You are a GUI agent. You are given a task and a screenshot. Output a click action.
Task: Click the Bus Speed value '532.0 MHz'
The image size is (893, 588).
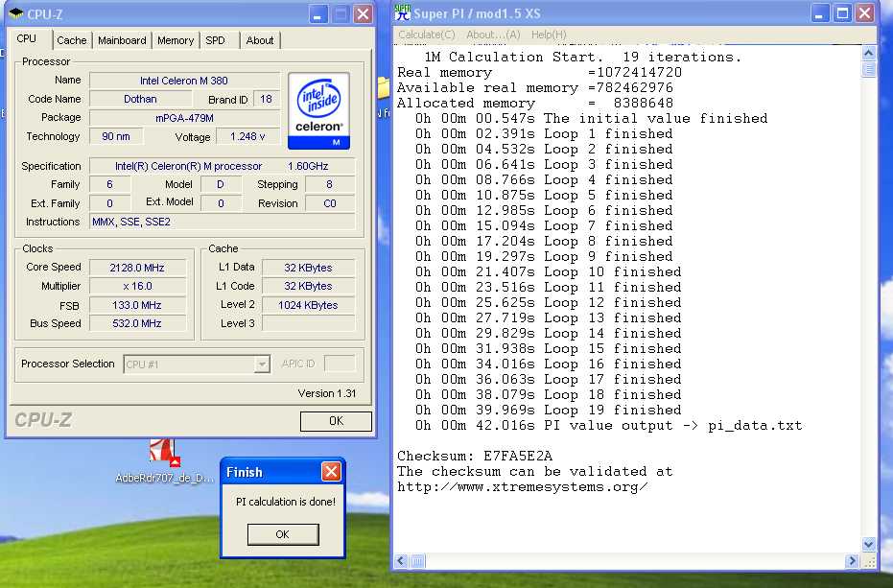coord(137,323)
